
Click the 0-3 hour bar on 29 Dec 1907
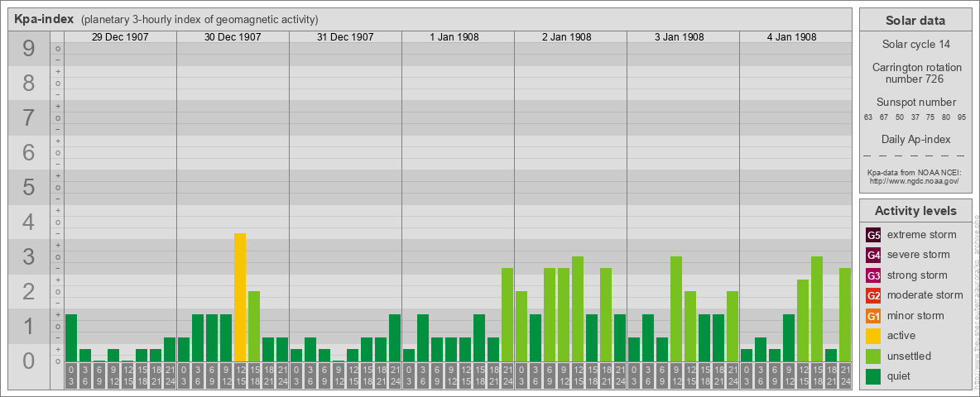point(71,337)
